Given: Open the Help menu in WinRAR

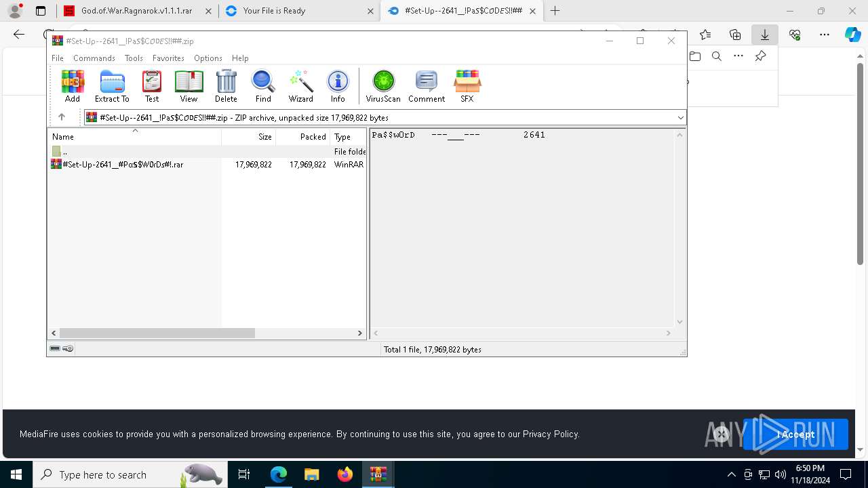Looking at the screenshot, I should 240,58.
